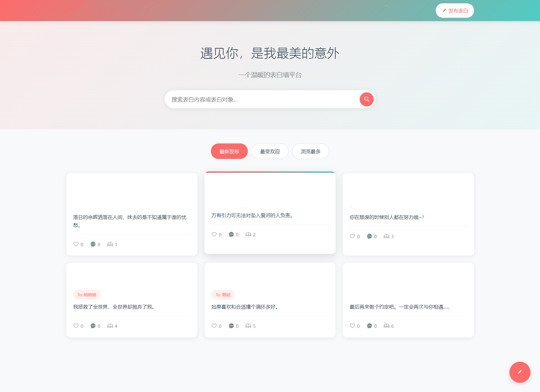Viewport: 540px width, 392px height.
Task: Click the magnifier search button
Action: [366, 99]
